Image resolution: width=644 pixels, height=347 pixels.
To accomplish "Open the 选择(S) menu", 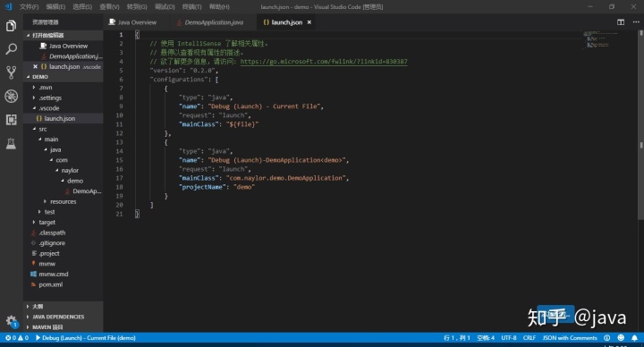I will click(82, 7).
